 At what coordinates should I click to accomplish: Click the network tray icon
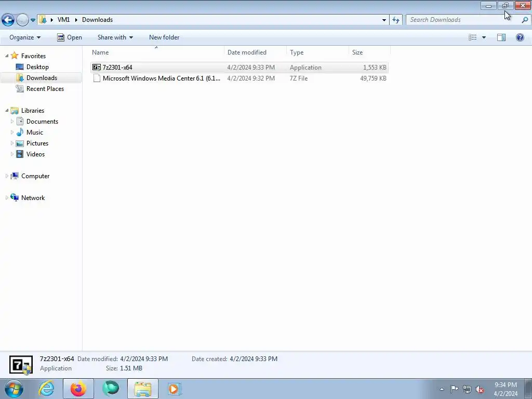467,389
